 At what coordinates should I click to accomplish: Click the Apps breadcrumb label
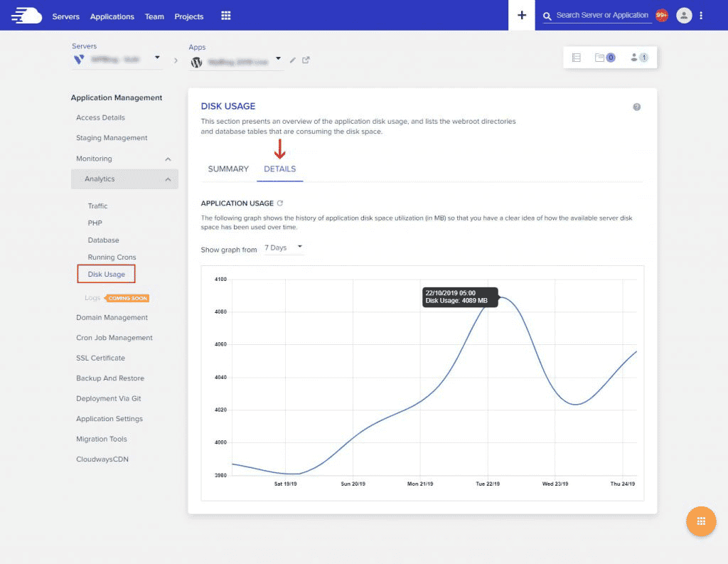197,48
